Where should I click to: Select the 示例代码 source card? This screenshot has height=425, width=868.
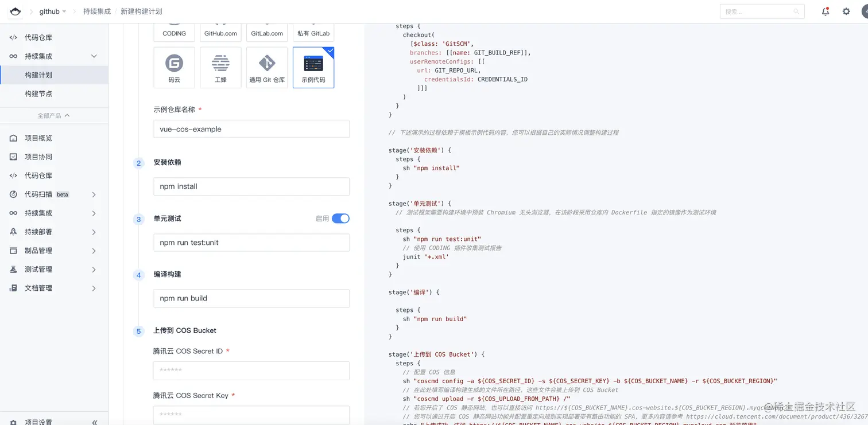(313, 68)
